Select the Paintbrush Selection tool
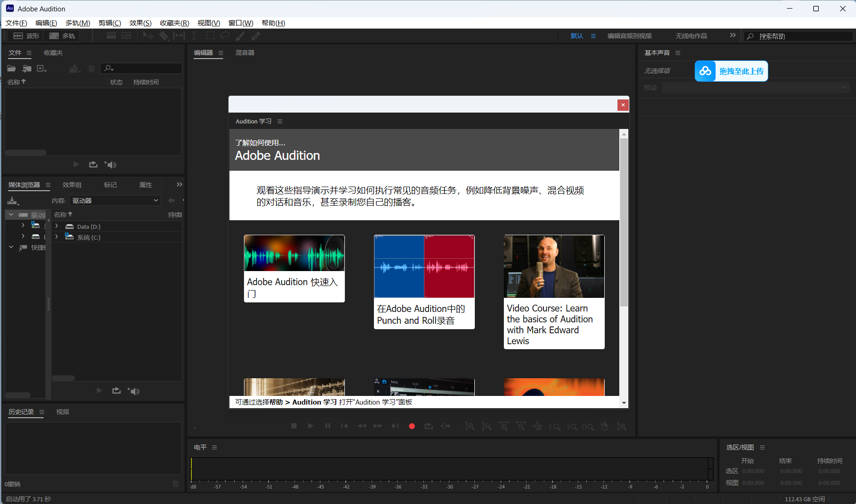 point(240,36)
